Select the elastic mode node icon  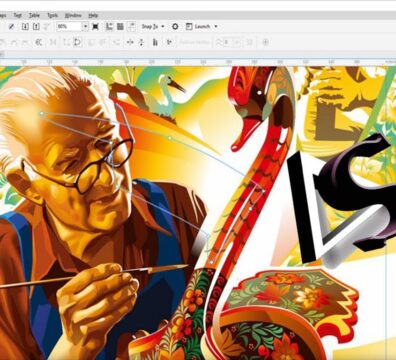click(169, 42)
